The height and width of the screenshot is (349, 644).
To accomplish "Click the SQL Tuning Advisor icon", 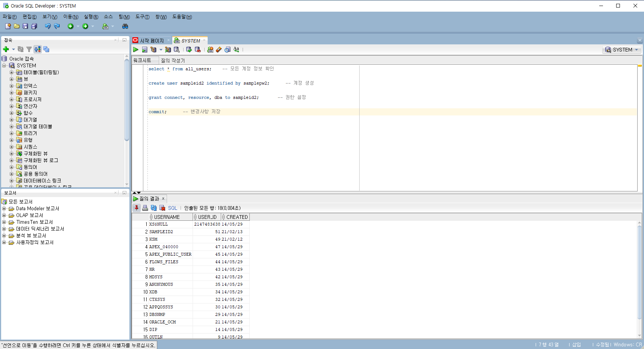I will pyautogui.click(x=176, y=50).
